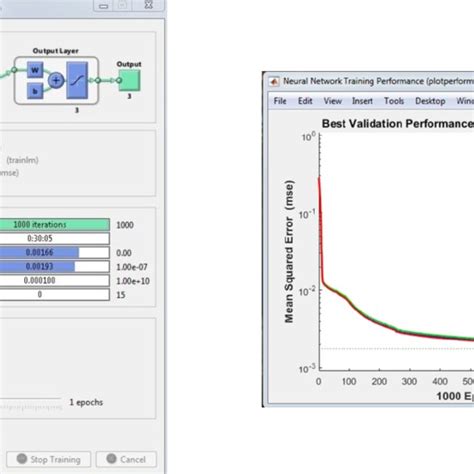The width and height of the screenshot is (474, 474).
Task: Open the File menu in Performance window
Action: [x=280, y=101]
